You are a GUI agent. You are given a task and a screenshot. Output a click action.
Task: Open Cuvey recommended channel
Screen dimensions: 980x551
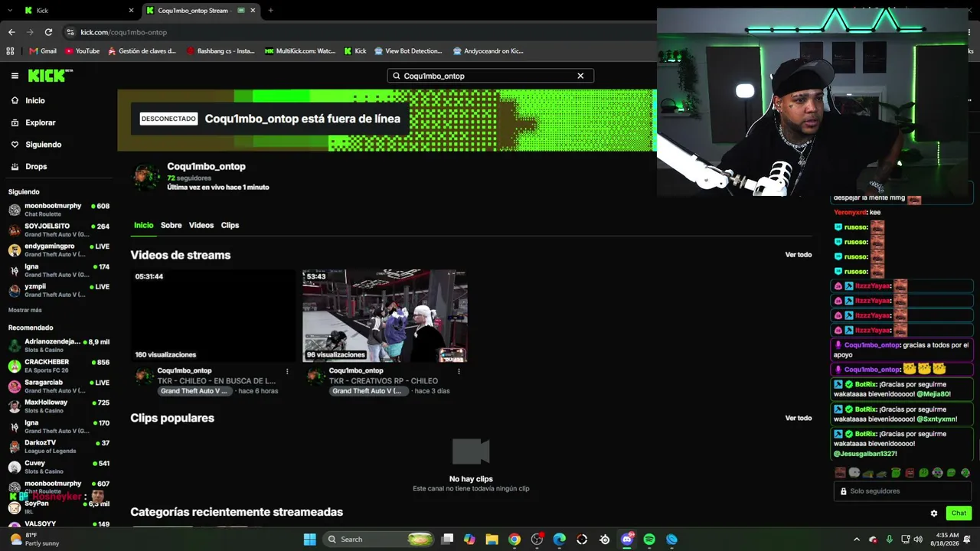tap(58, 467)
